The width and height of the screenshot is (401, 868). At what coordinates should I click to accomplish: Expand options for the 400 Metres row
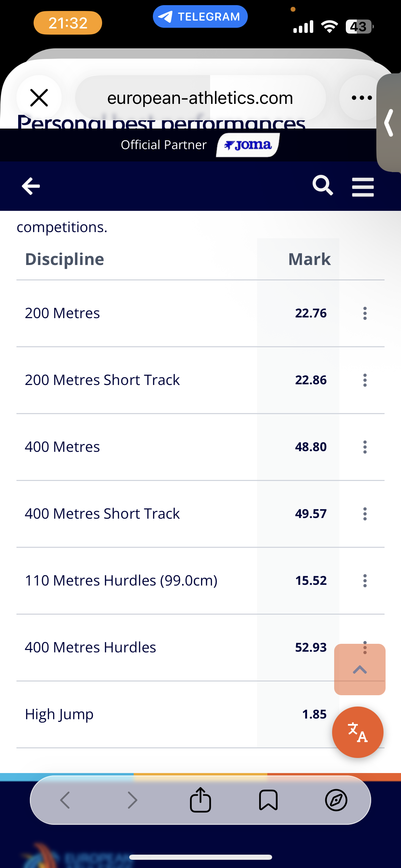(365, 447)
